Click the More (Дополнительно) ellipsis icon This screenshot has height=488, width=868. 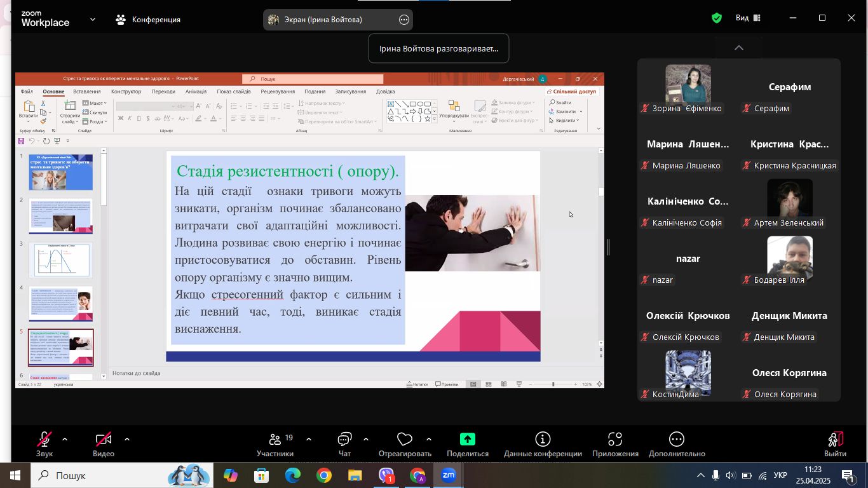coord(677,439)
